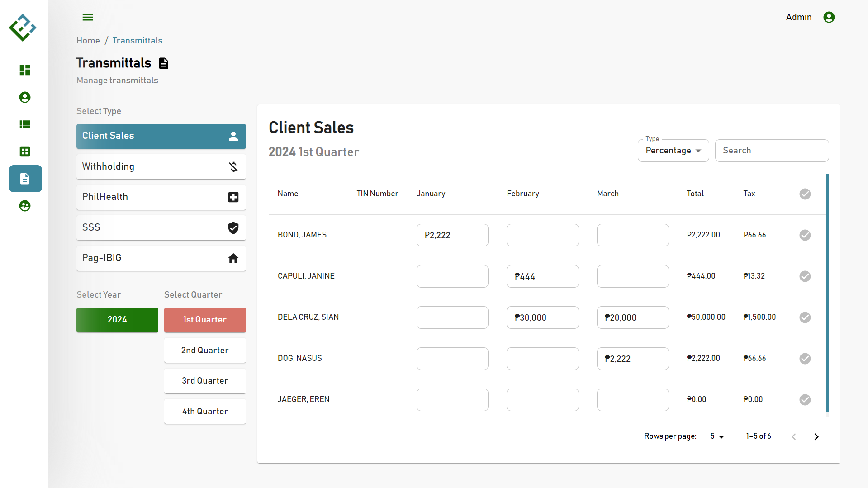Open the grid table sidebar icon
868x488 pixels.
25,152
